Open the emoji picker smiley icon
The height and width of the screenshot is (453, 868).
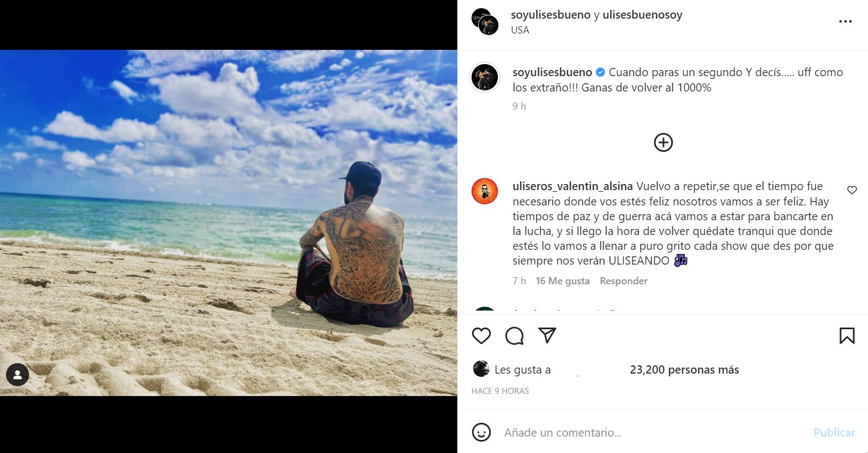point(481,432)
